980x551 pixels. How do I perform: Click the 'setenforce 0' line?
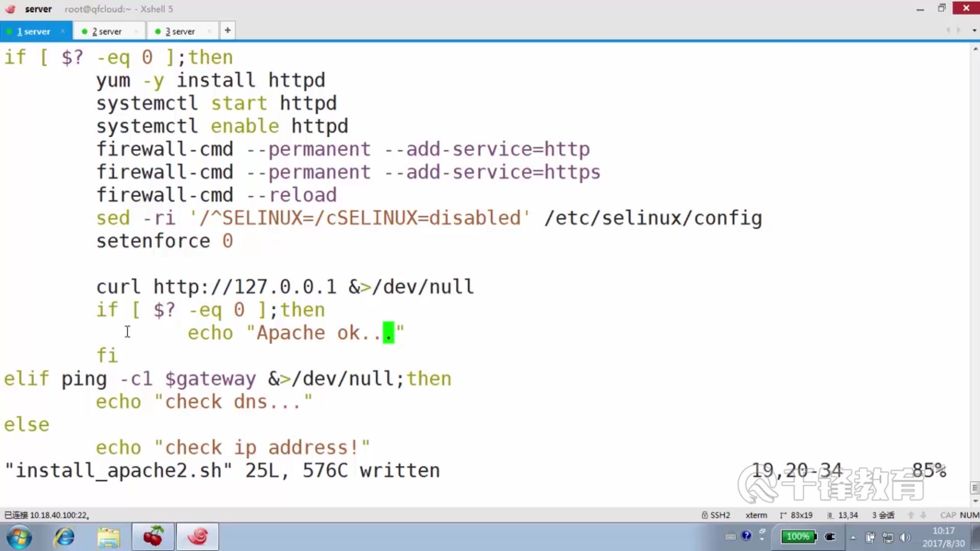[165, 241]
